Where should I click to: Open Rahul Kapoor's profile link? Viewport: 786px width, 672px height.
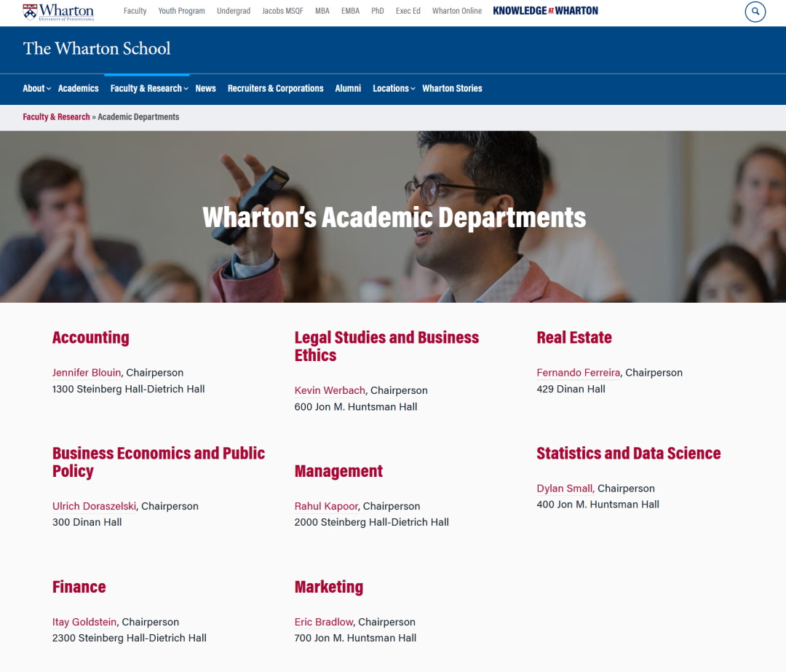[x=326, y=507]
